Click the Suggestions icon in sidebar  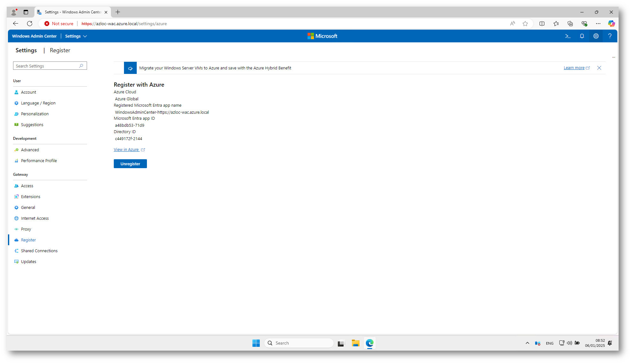(x=16, y=125)
